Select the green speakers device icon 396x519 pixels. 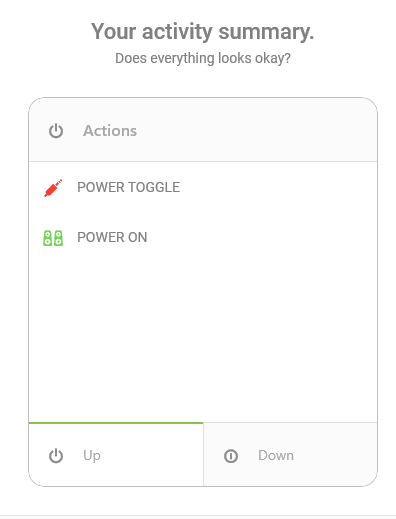(53, 238)
